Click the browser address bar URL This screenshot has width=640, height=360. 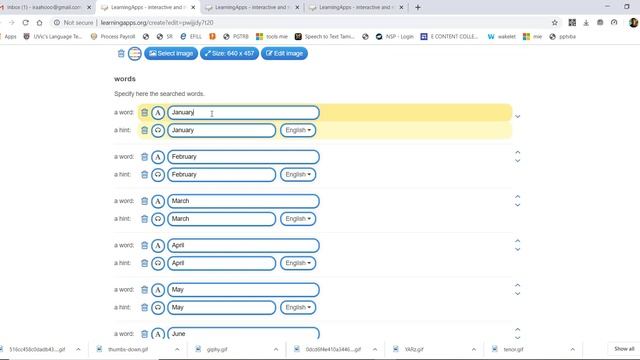click(x=157, y=23)
